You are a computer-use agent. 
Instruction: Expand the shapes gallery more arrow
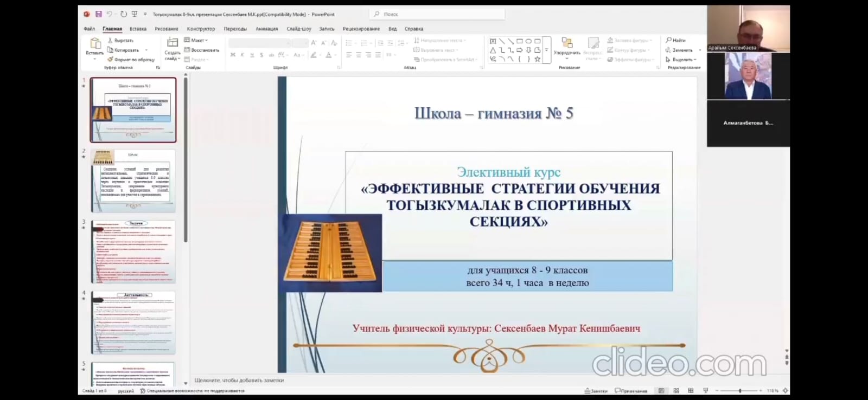[x=546, y=50]
